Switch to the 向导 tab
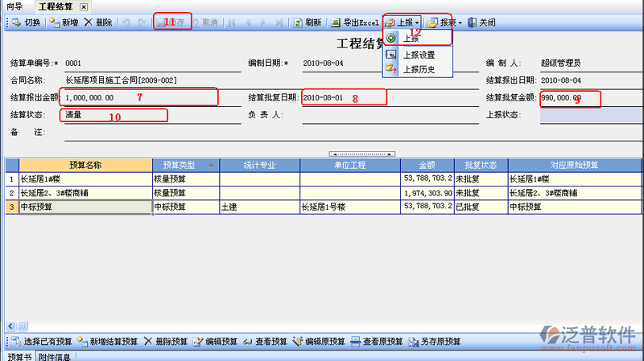Image resolution: width=644 pixels, height=361 pixels. 14,6
